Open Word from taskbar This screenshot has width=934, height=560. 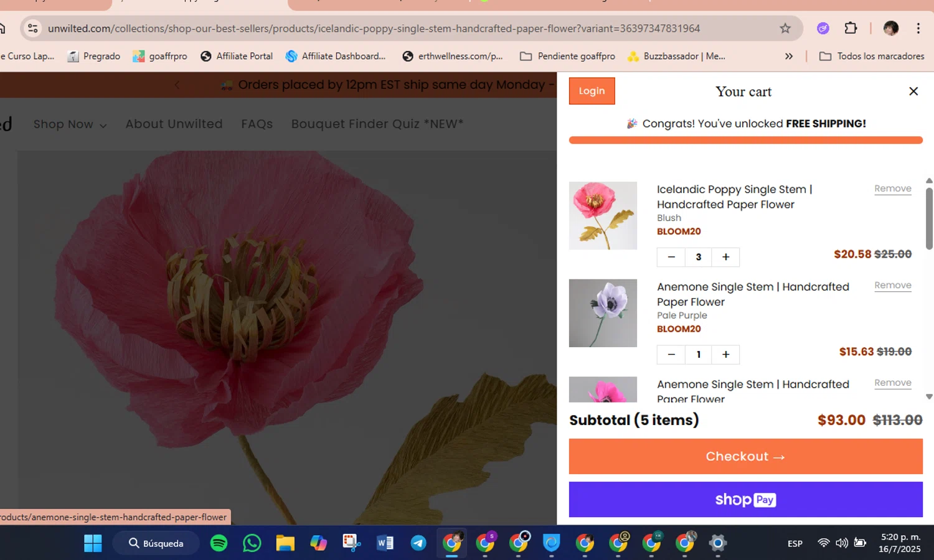(385, 543)
